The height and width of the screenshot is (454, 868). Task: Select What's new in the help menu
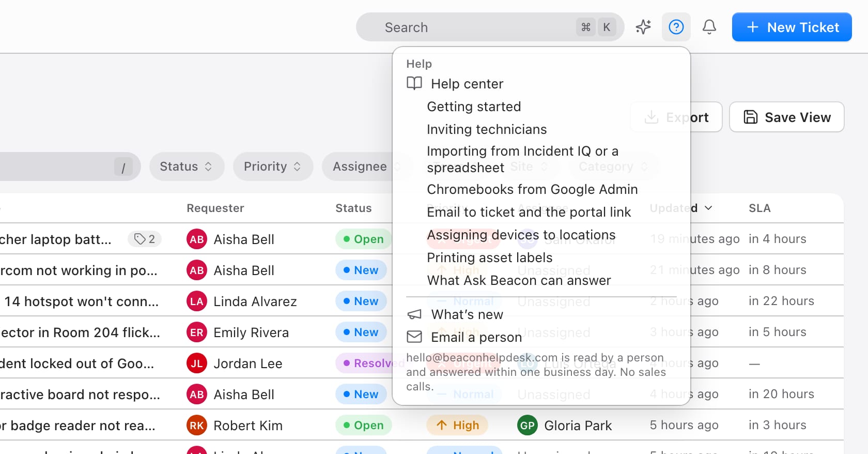(x=467, y=314)
